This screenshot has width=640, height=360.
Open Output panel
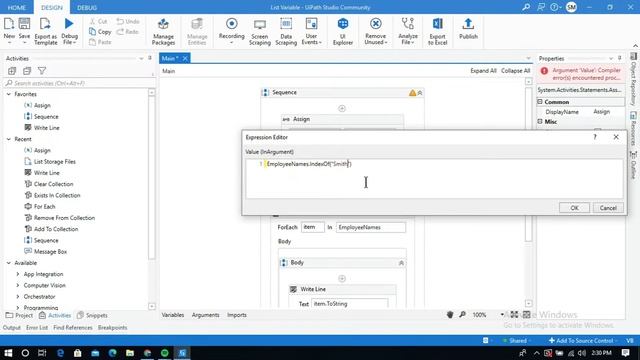coord(11,327)
